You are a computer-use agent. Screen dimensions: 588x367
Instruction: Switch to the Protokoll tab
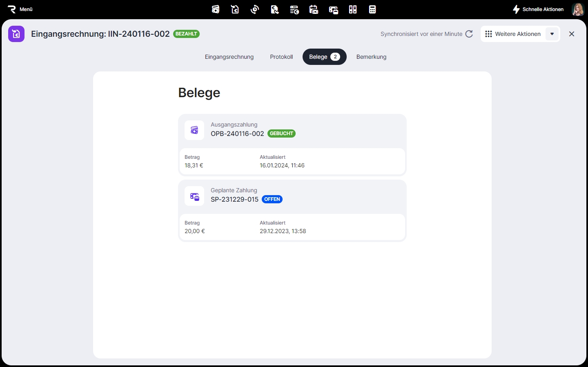[281, 57]
